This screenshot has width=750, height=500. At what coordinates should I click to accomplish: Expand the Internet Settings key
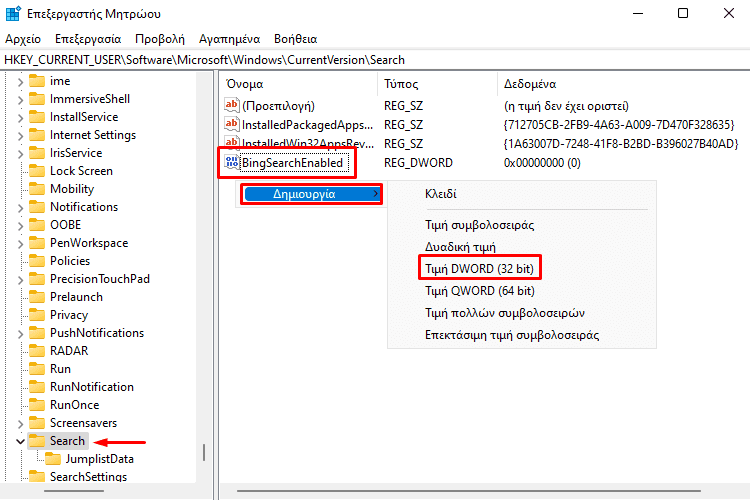click(x=20, y=136)
